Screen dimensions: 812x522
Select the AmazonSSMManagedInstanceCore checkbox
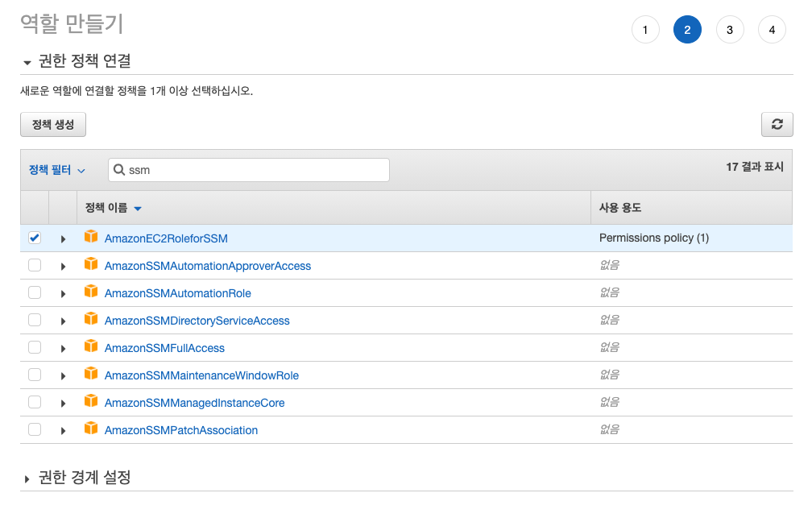tap(35, 403)
